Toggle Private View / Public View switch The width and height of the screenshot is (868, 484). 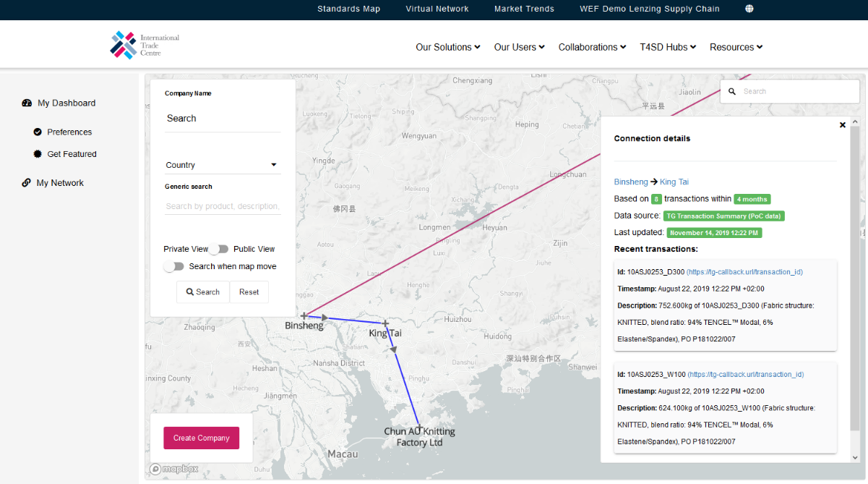[220, 249]
